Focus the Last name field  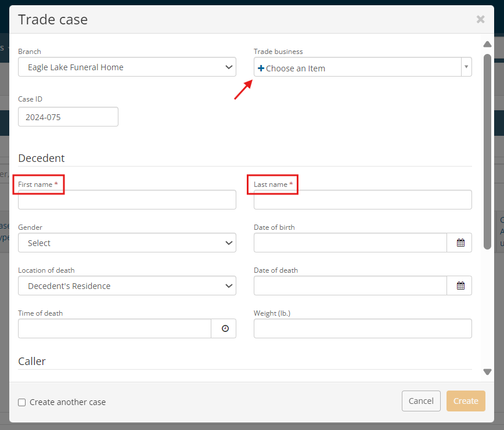pyautogui.click(x=362, y=200)
